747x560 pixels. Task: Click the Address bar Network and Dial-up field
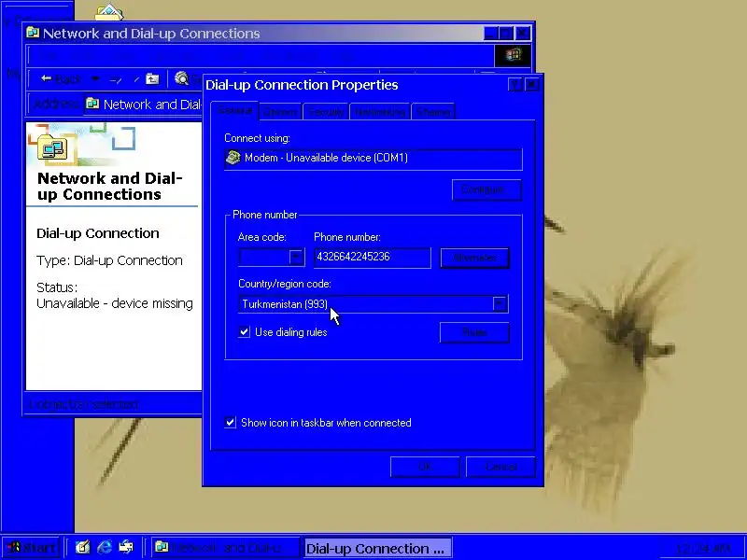143,105
